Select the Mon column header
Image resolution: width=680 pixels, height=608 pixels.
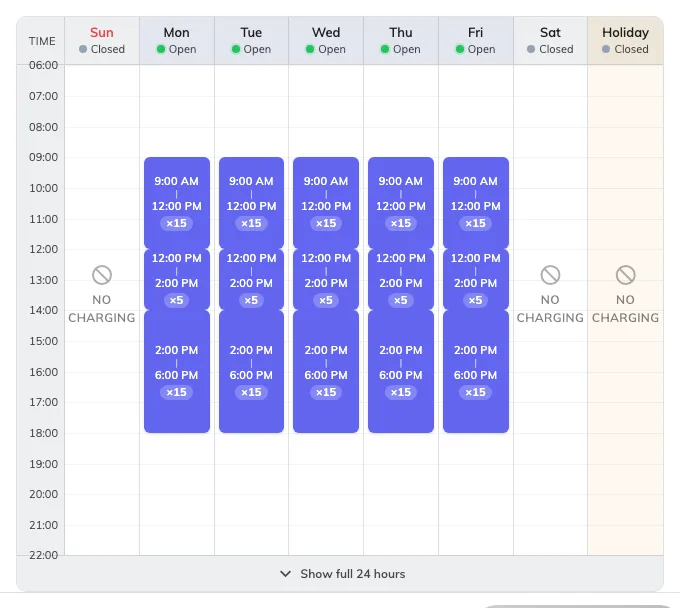coord(177,41)
